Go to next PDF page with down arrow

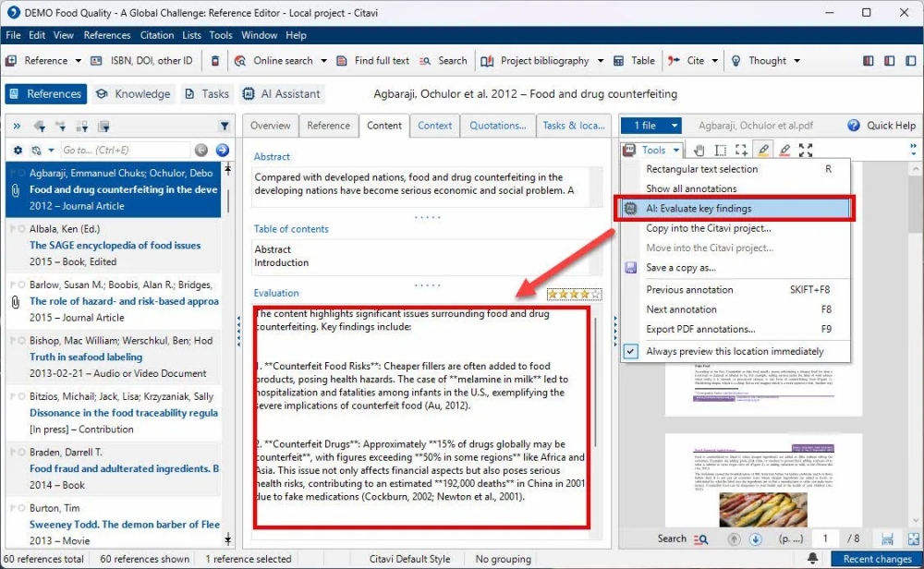pos(755,539)
